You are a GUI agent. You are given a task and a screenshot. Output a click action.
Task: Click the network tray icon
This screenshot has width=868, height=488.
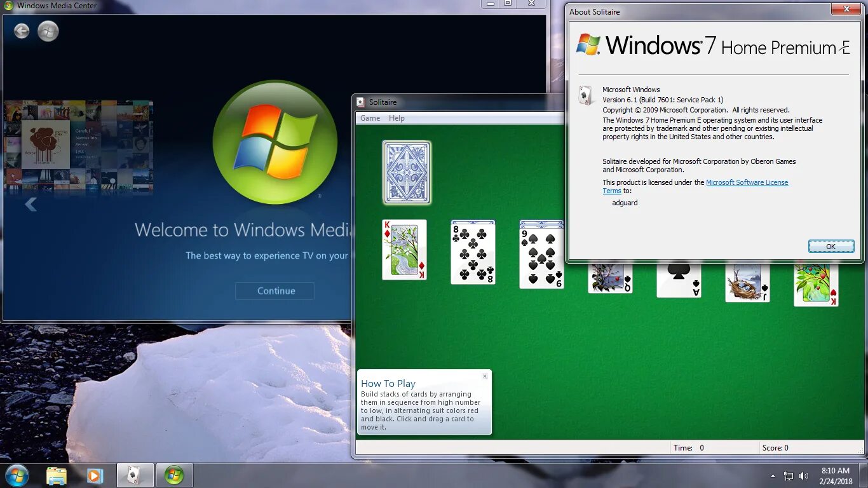point(789,476)
